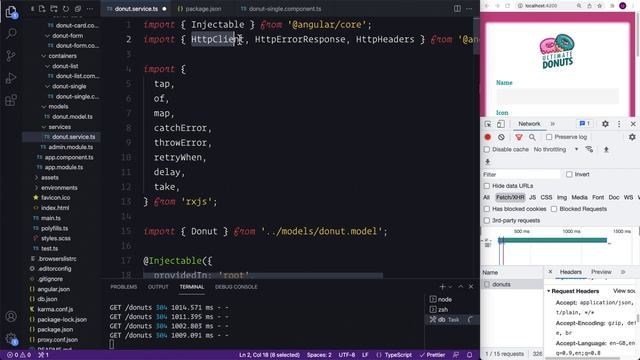Open the Source Control view

pyautogui.click(x=11, y=56)
